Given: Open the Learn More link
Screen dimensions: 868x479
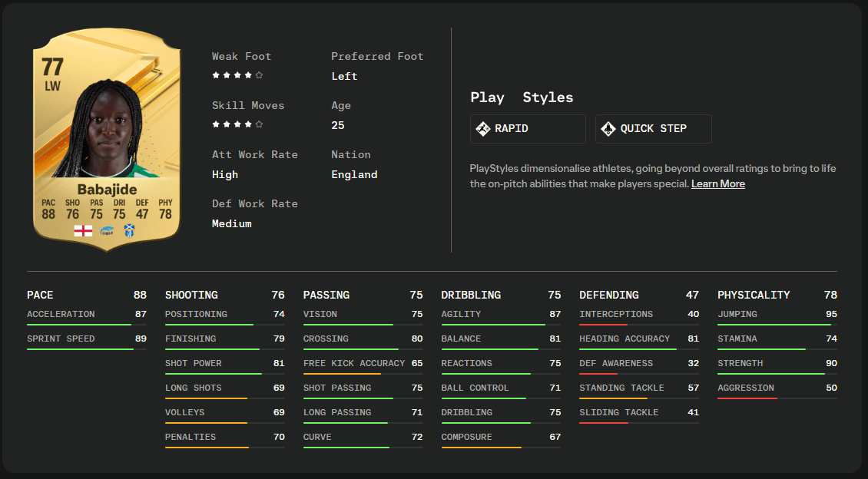Looking at the screenshot, I should [x=718, y=184].
